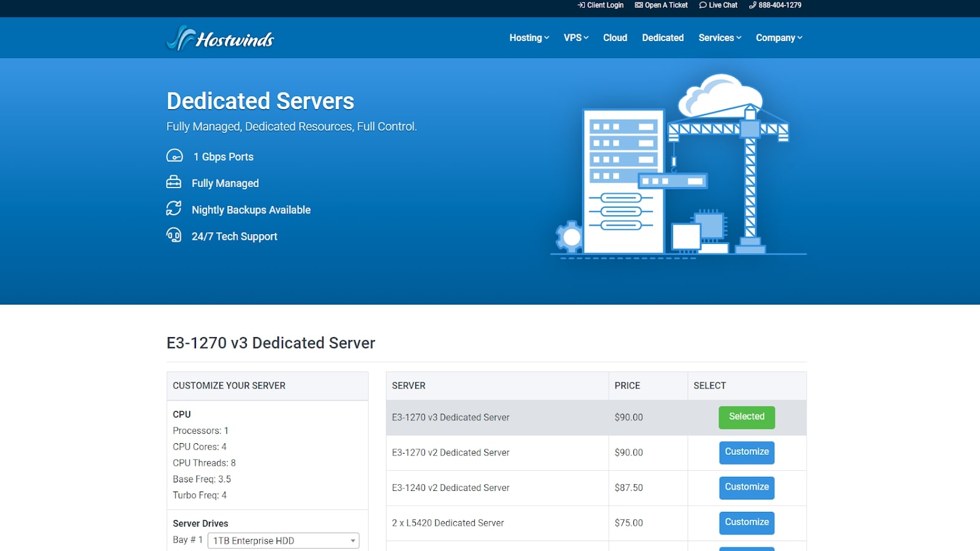Screen dimensions: 980x551
Task: Click the Hostwinds logo
Action: [221, 38]
